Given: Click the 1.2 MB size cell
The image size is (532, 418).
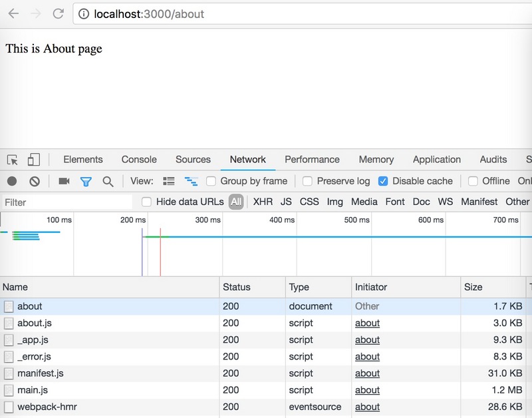Looking at the screenshot, I should [x=493, y=390].
